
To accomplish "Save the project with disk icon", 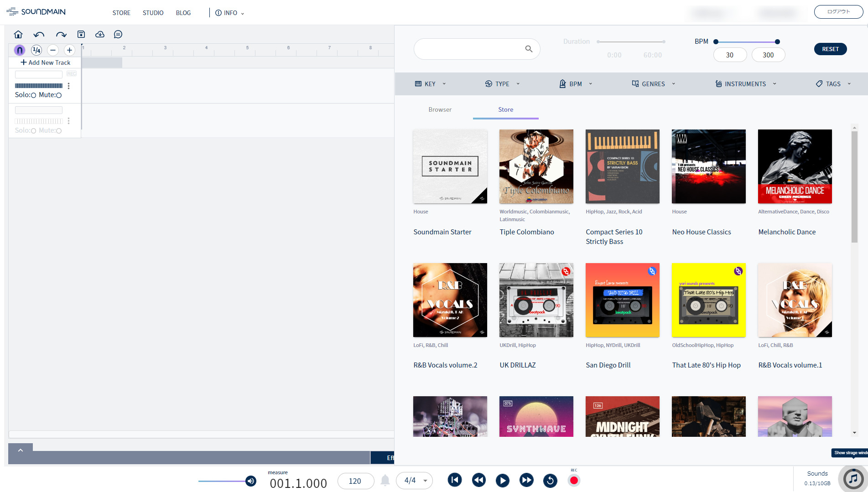I will 81,34.
